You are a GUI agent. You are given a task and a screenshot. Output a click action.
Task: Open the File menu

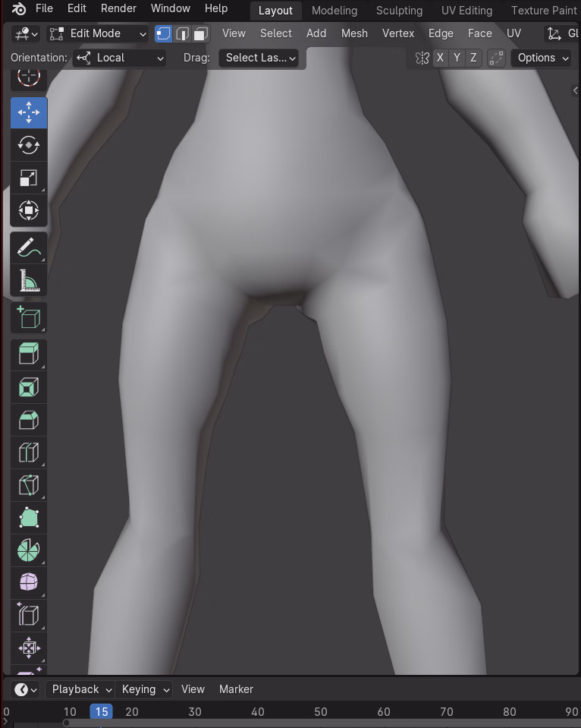[44, 8]
